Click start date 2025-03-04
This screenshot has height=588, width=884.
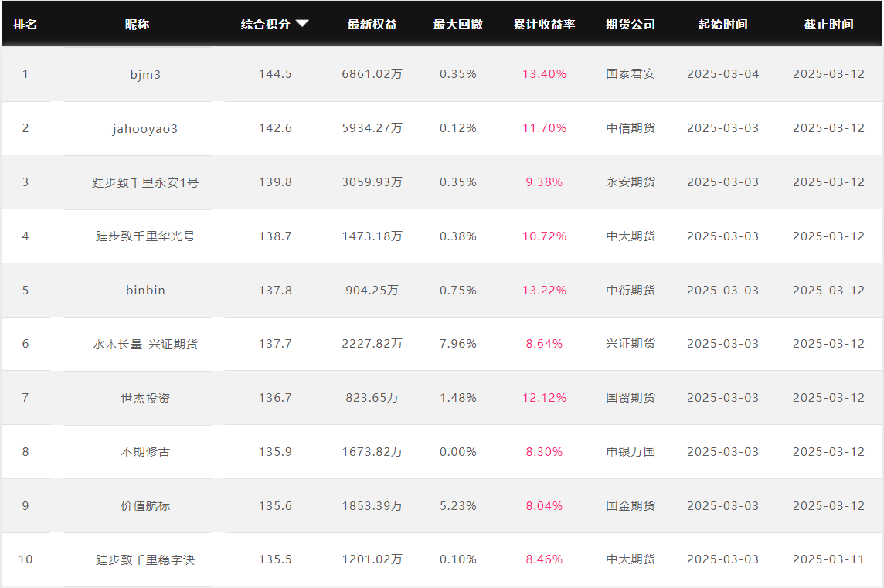[722, 74]
